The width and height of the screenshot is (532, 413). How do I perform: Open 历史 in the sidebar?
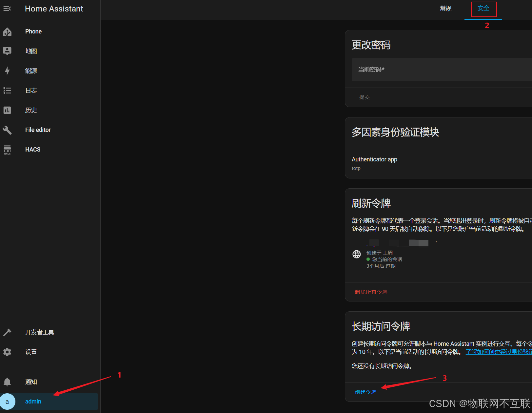(x=31, y=110)
